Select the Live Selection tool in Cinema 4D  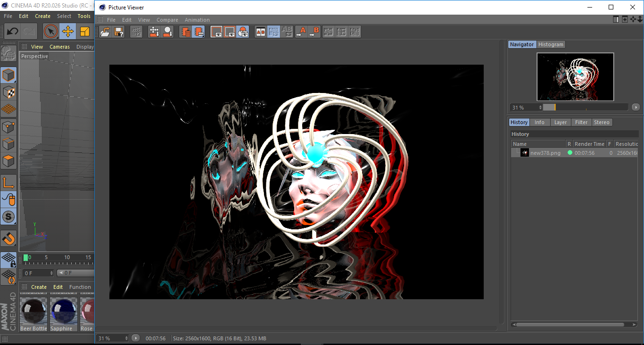point(51,32)
